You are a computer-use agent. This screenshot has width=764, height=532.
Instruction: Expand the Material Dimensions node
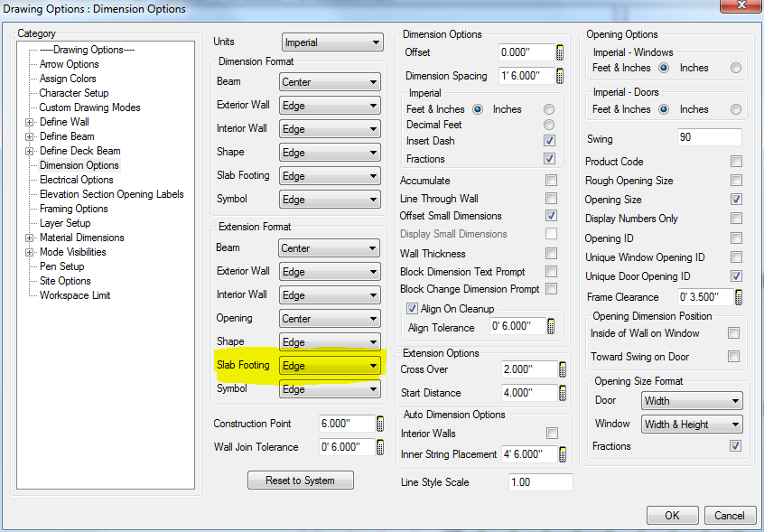coord(30,238)
